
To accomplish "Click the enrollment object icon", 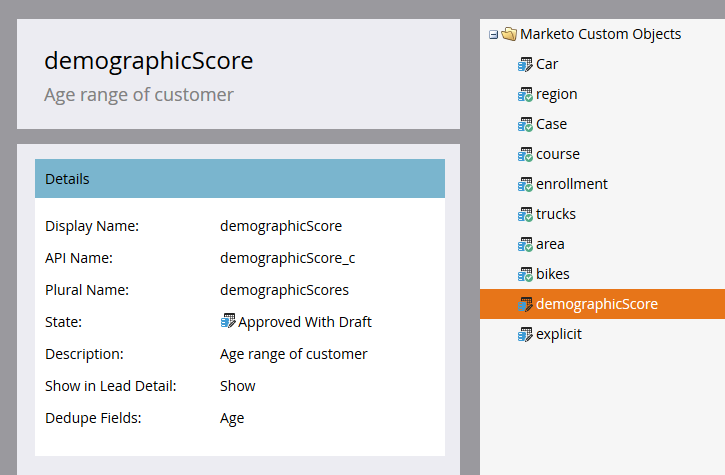I will [x=525, y=184].
